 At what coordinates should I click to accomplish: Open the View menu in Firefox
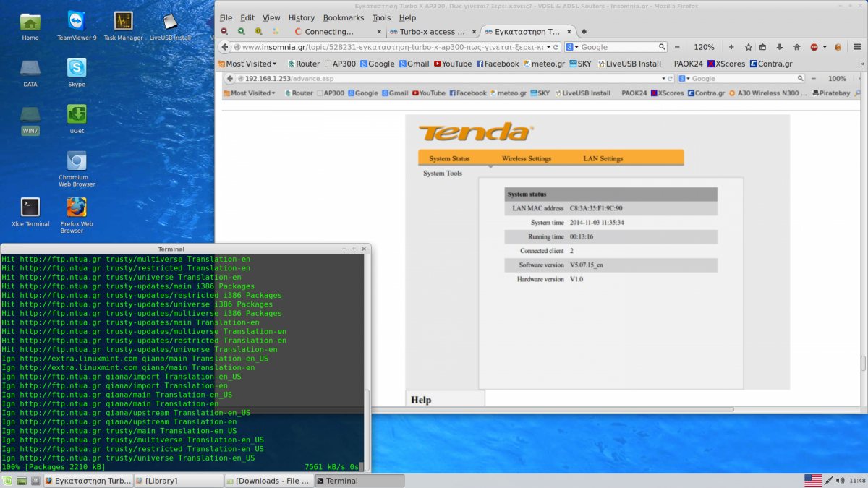(x=271, y=17)
